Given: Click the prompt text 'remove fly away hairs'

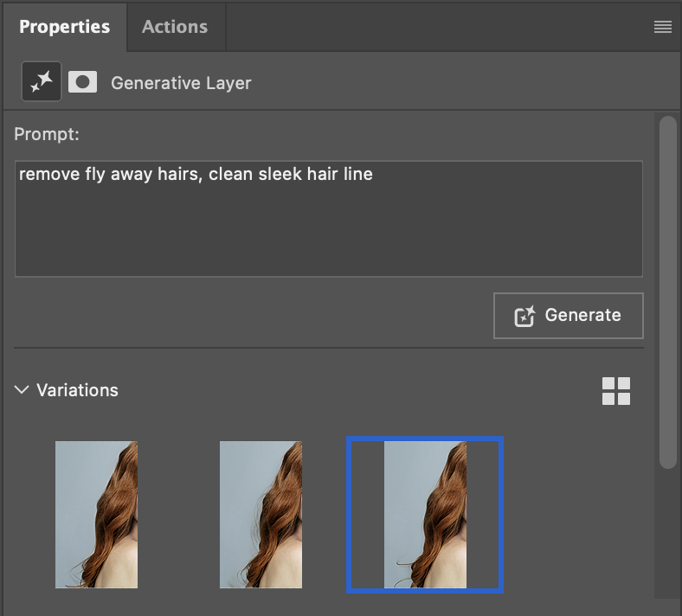Looking at the screenshot, I should click(x=110, y=174).
